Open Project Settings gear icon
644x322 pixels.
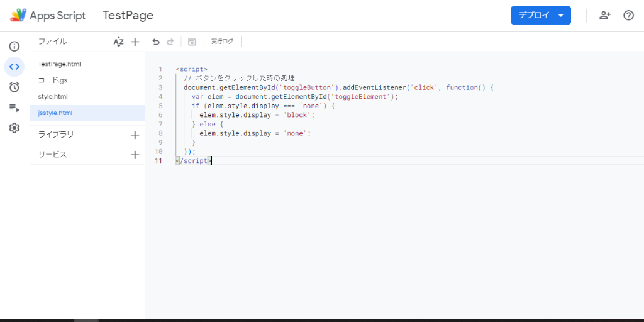pyautogui.click(x=14, y=128)
